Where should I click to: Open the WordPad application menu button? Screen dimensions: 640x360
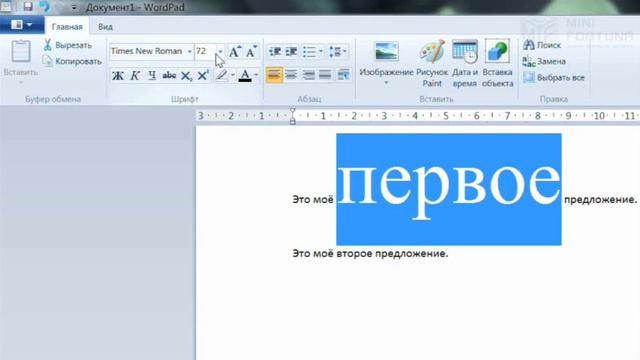click(22, 25)
